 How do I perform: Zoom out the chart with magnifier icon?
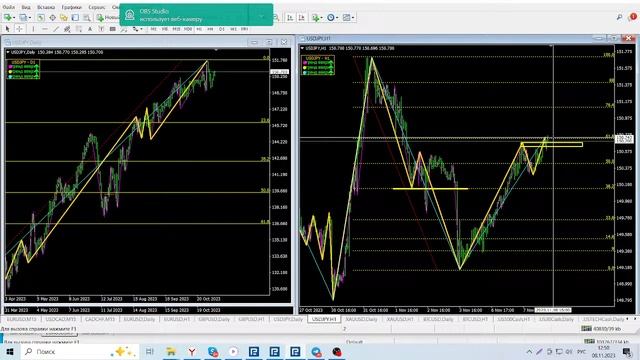pyautogui.click(x=276, y=18)
